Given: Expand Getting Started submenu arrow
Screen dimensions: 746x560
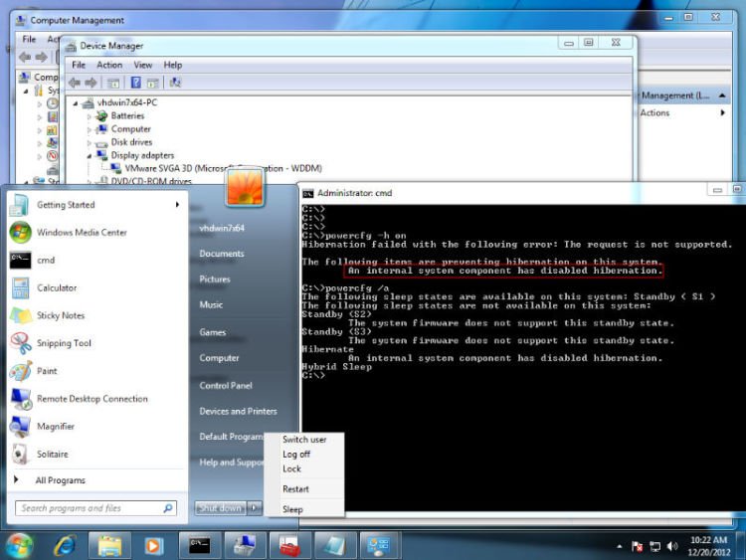Looking at the screenshot, I should click(x=177, y=205).
